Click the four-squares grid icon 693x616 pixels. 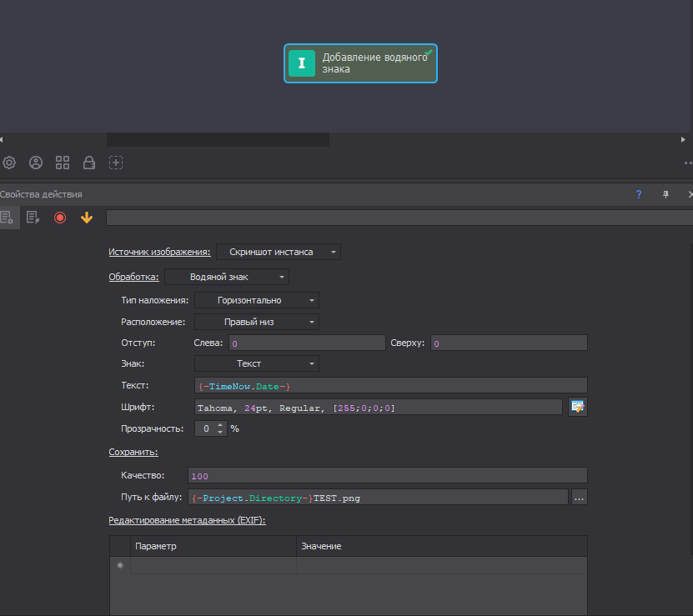click(x=63, y=163)
